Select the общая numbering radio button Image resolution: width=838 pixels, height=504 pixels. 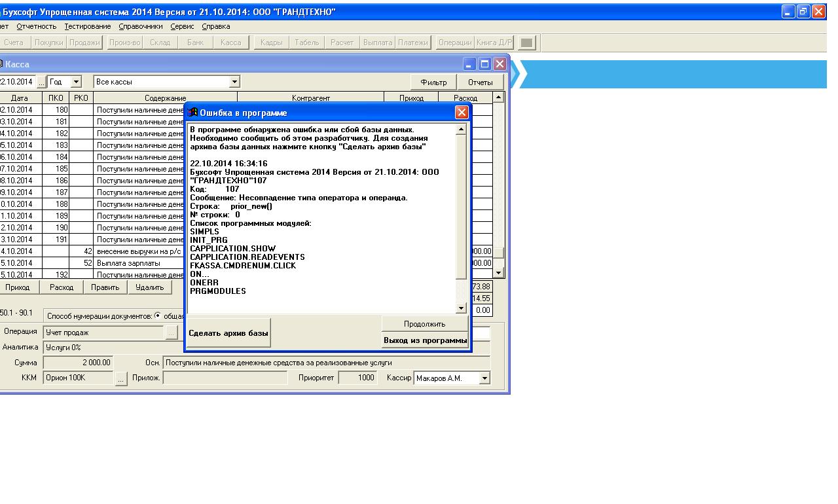(x=157, y=315)
